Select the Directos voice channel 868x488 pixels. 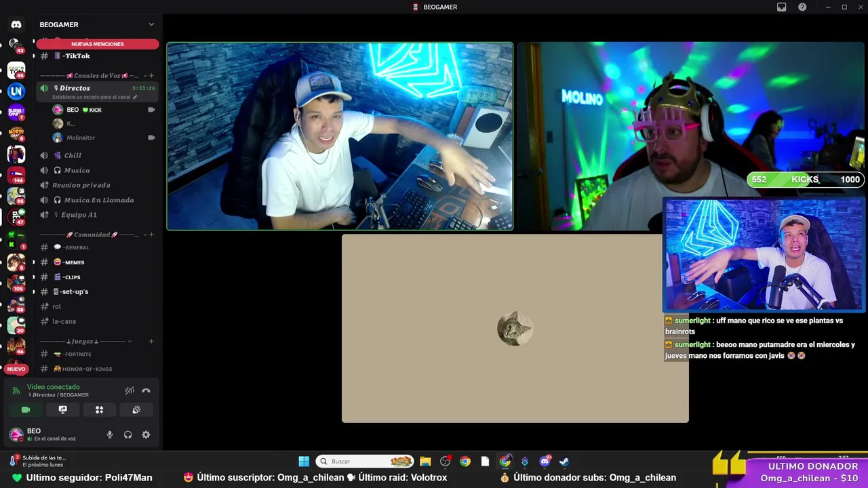98,91
